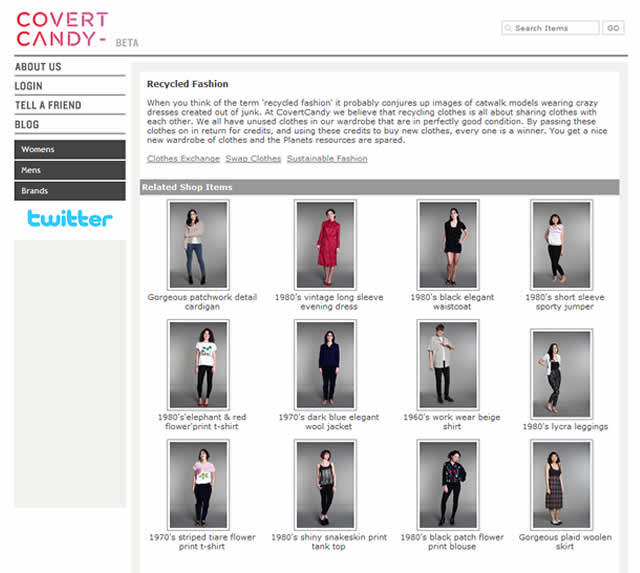Viewport: 640px width, 573px height.
Task: Follow the Sustainable Fashion link
Action: tap(327, 158)
